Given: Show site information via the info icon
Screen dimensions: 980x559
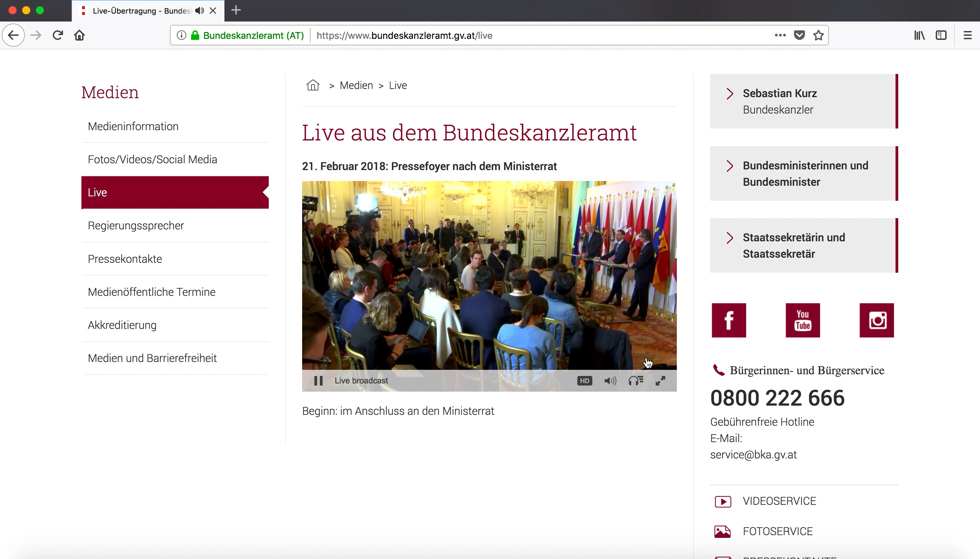Looking at the screenshot, I should [182, 35].
